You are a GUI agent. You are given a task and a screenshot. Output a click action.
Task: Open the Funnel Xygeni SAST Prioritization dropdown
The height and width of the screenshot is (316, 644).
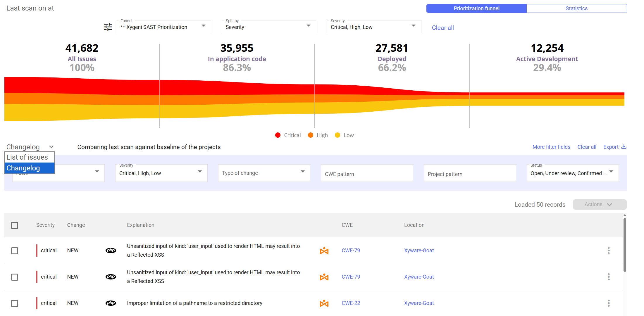pos(163,27)
